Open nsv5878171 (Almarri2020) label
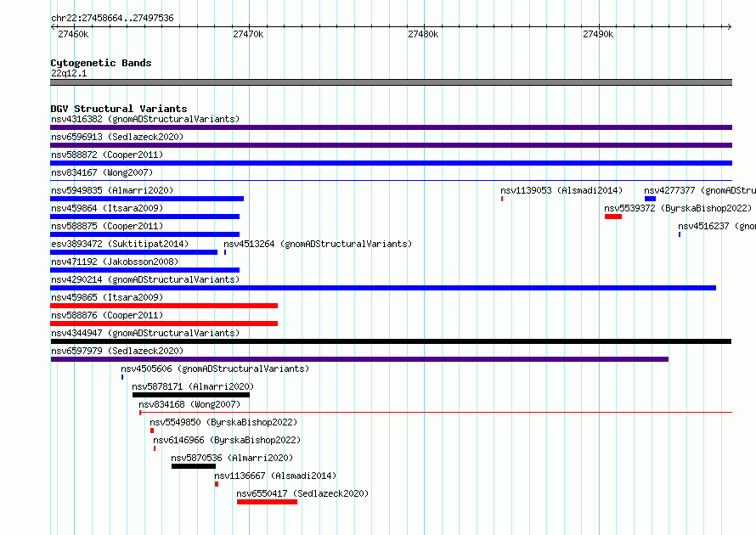Image resolution: width=756 pixels, height=535 pixels. (x=193, y=386)
